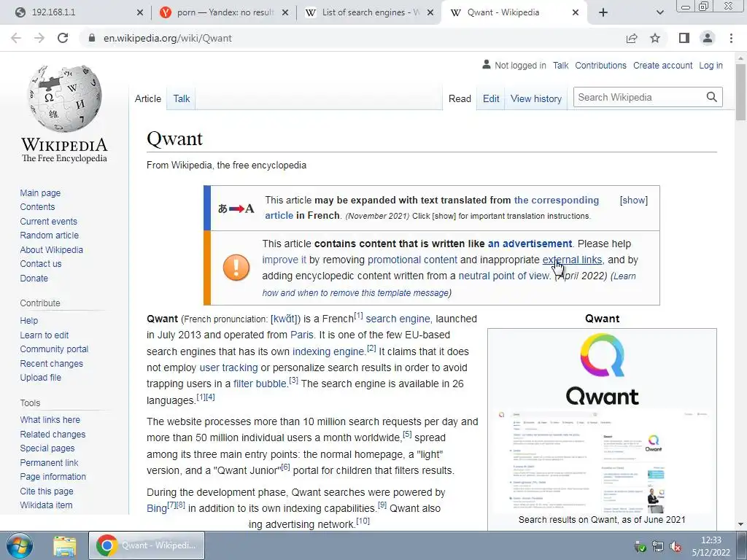Close the List of search engines tab
The width and height of the screenshot is (747, 560).
(x=430, y=12)
